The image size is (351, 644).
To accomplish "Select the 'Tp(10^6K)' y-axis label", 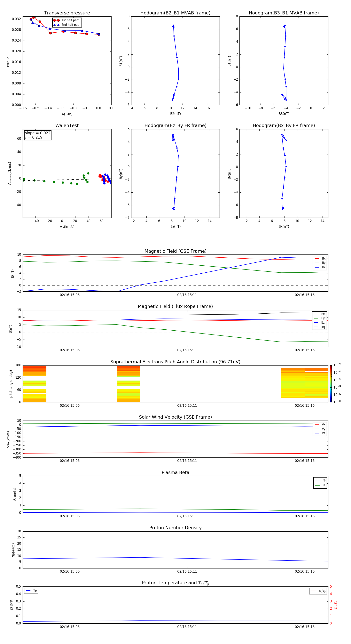I will click(11, 605).
